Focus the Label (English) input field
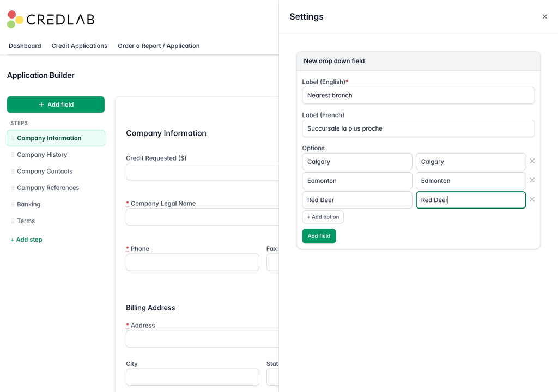This screenshot has width=558, height=392. (418, 96)
